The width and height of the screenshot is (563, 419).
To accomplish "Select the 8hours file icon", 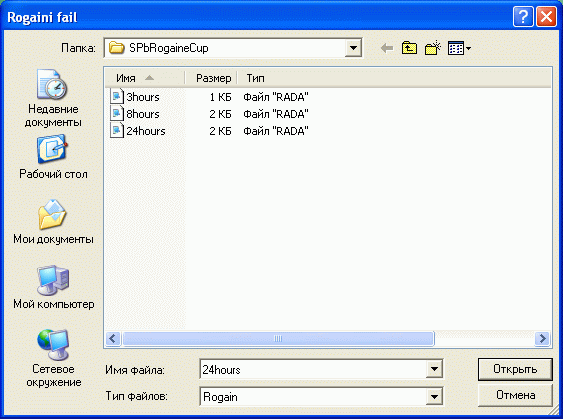I will click(116, 114).
